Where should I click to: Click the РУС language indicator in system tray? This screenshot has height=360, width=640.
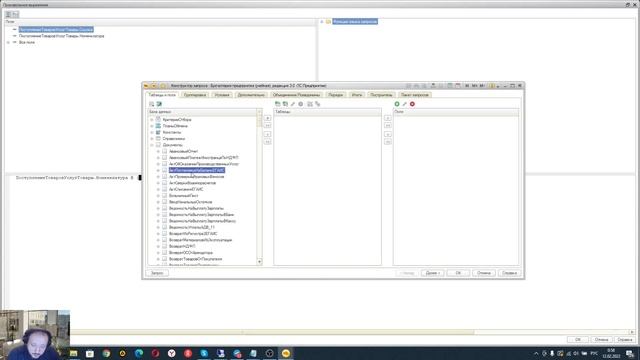click(x=594, y=353)
